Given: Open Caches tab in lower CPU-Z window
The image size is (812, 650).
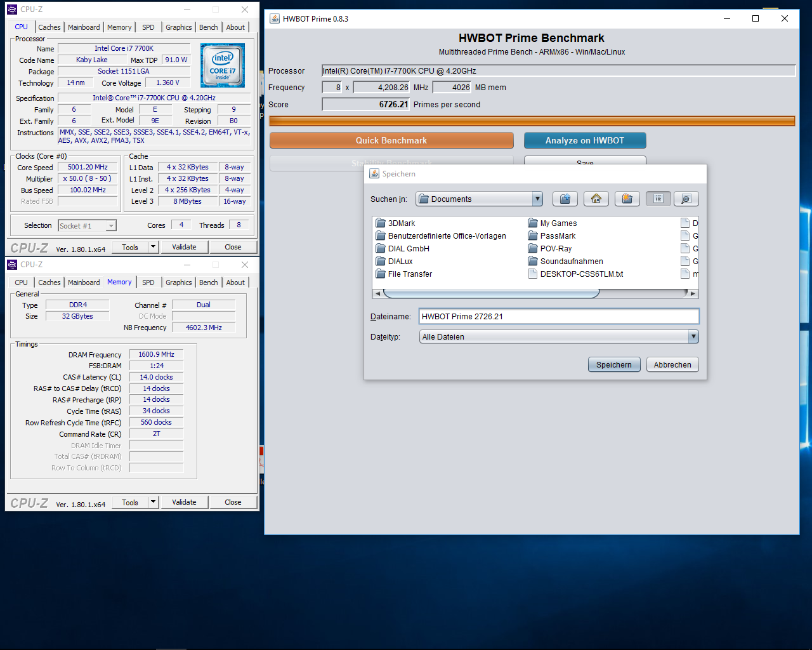Looking at the screenshot, I should tap(49, 282).
